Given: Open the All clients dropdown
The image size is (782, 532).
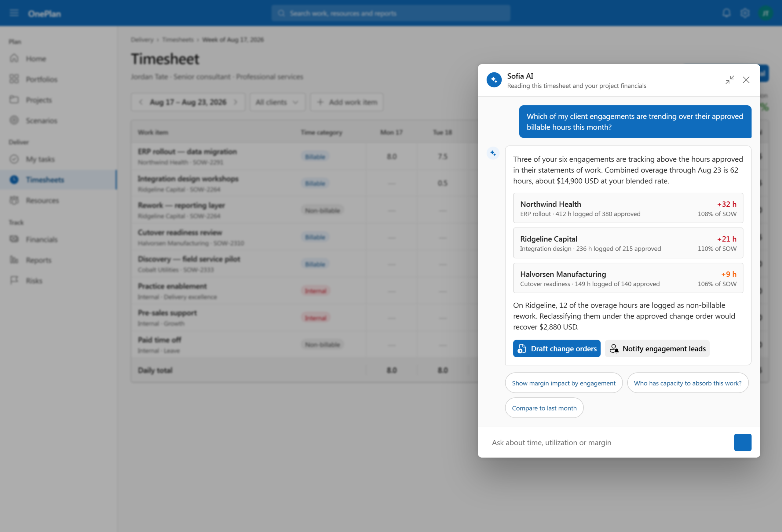Looking at the screenshot, I should (277, 102).
